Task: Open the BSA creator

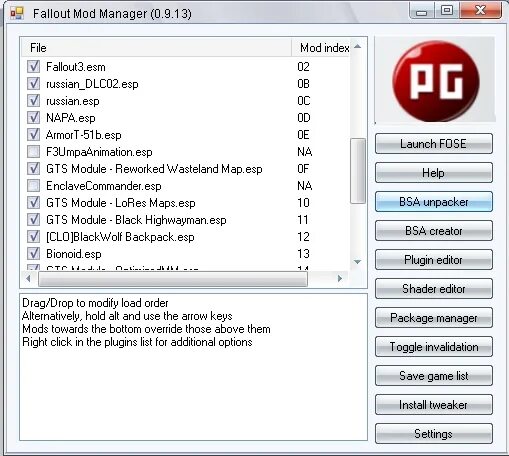Action: [434, 231]
